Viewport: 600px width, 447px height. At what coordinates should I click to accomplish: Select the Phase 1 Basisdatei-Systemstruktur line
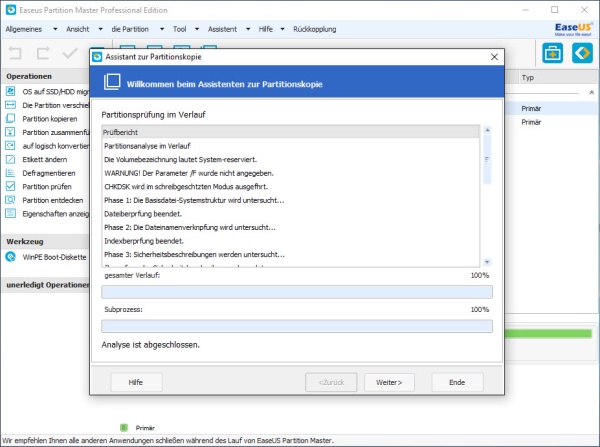tap(194, 200)
